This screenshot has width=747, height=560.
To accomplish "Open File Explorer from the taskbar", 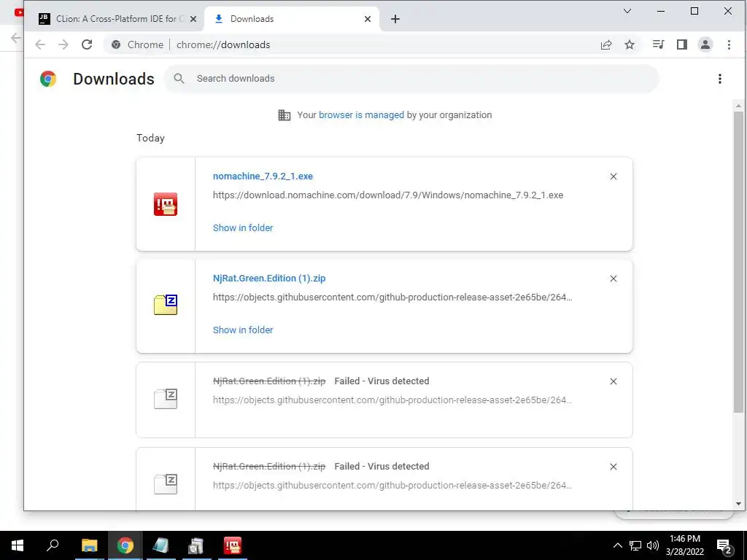I will point(89,545).
